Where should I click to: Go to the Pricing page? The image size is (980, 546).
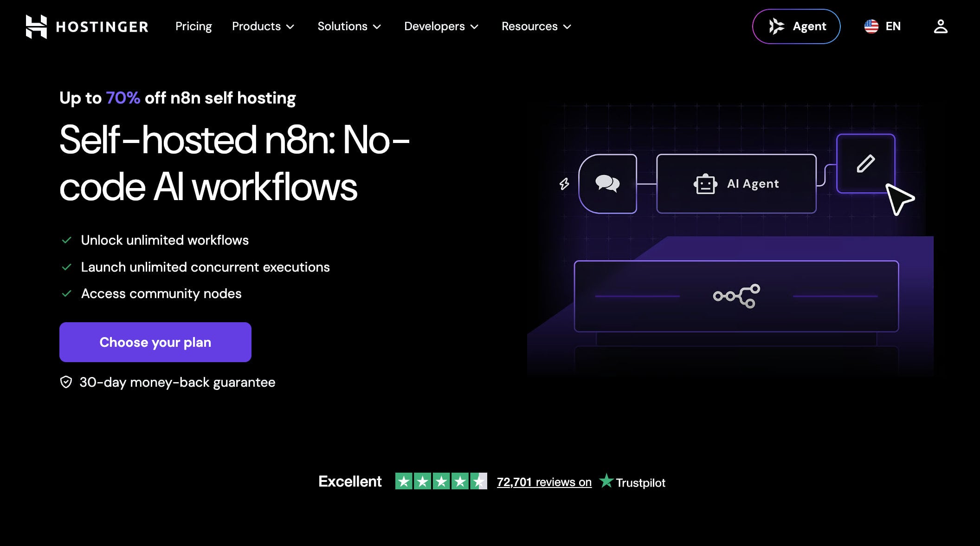point(193,26)
